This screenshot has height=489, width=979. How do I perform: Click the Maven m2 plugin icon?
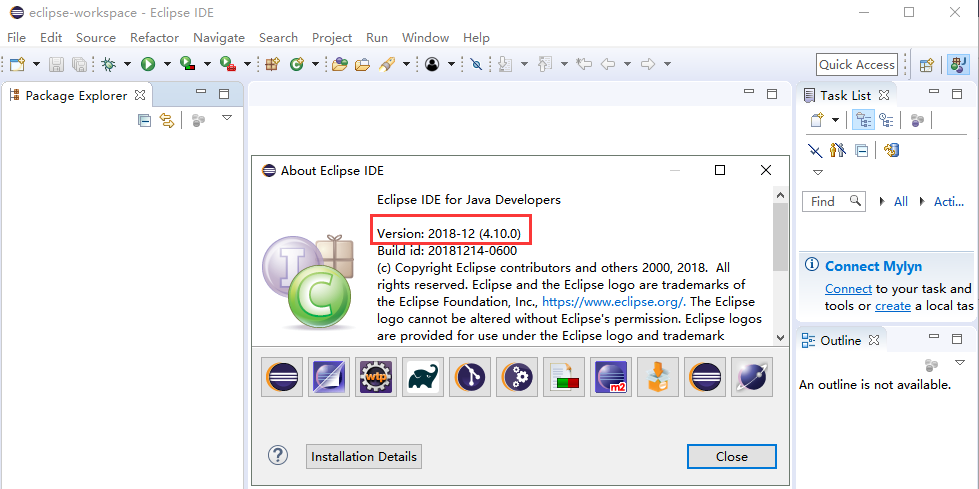[611, 377]
